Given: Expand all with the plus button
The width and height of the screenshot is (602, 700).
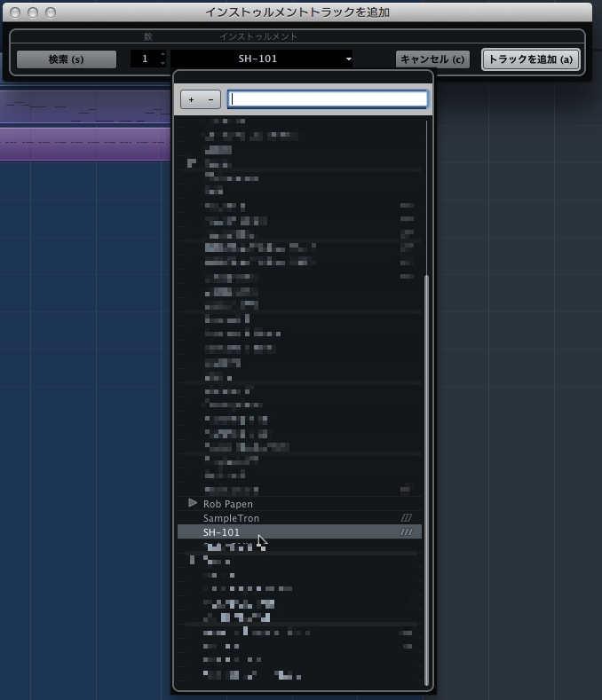Looking at the screenshot, I should [191, 99].
